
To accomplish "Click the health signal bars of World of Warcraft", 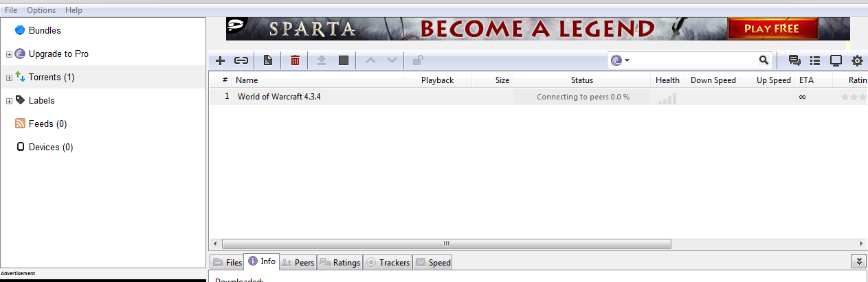I will click(x=667, y=98).
